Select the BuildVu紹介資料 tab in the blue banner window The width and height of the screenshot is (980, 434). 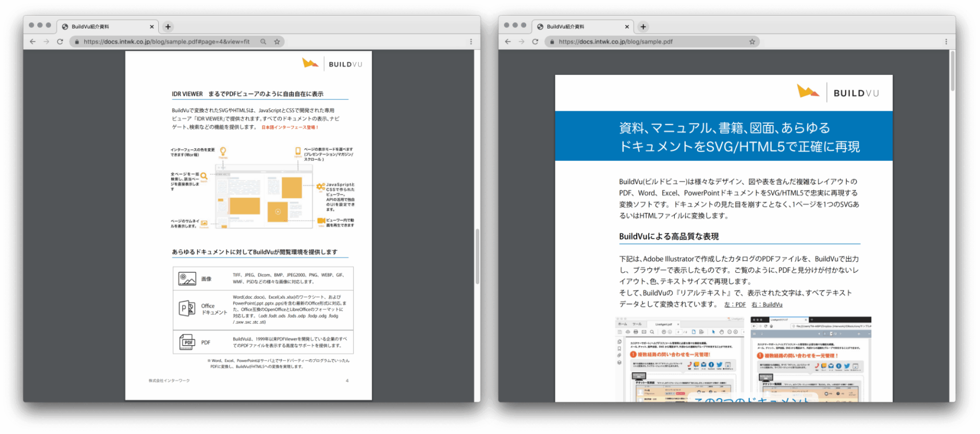click(x=577, y=27)
